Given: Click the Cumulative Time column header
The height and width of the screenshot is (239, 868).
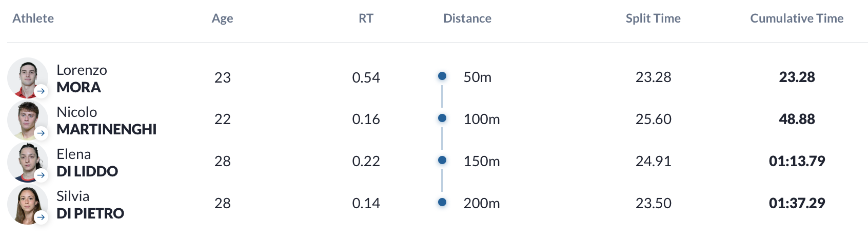Looking at the screenshot, I should click(797, 18).
